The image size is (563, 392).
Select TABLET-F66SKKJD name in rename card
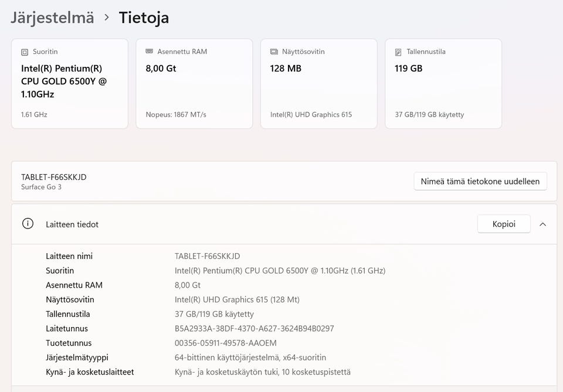tap(54, 177)
